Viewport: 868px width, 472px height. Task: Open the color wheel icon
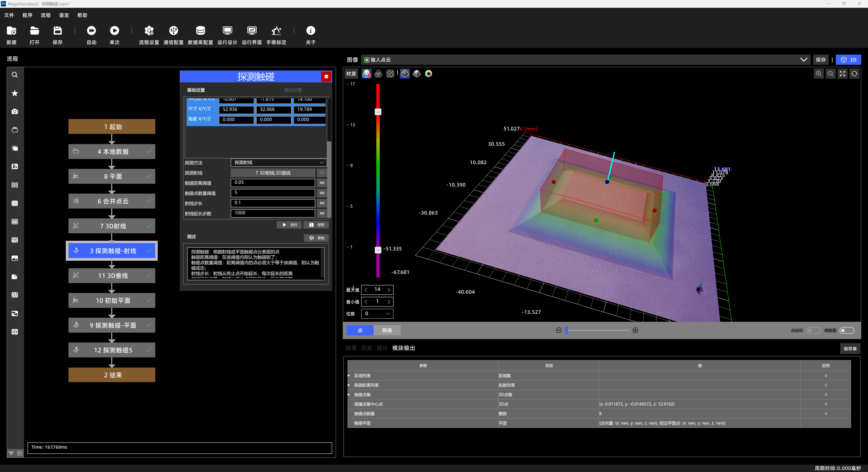429,74
